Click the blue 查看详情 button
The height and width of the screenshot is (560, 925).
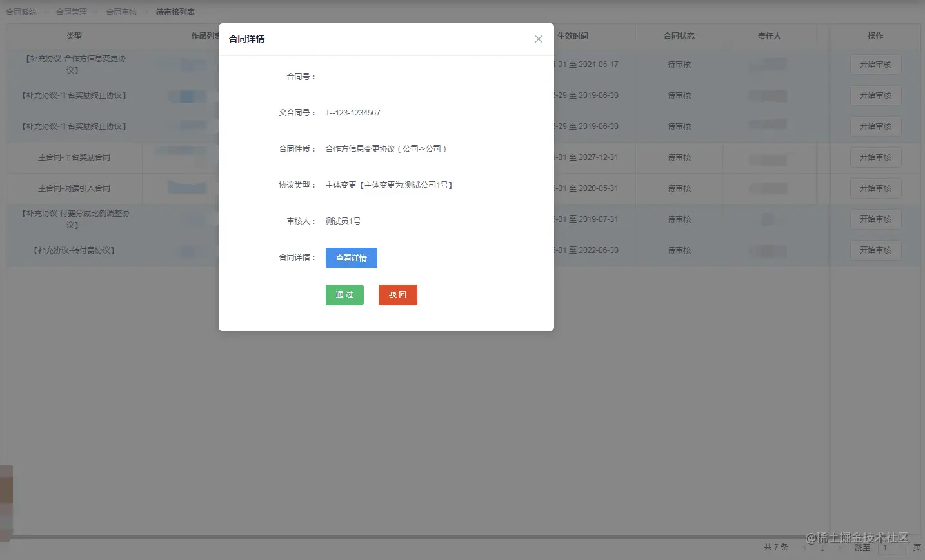[352, 258]
